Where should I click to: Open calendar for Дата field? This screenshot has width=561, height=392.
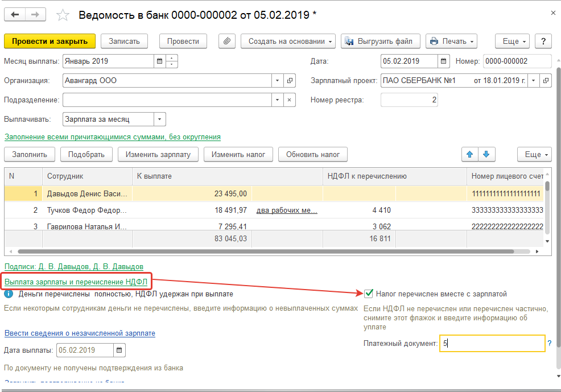pyautogui.click(x=444, y=61)
